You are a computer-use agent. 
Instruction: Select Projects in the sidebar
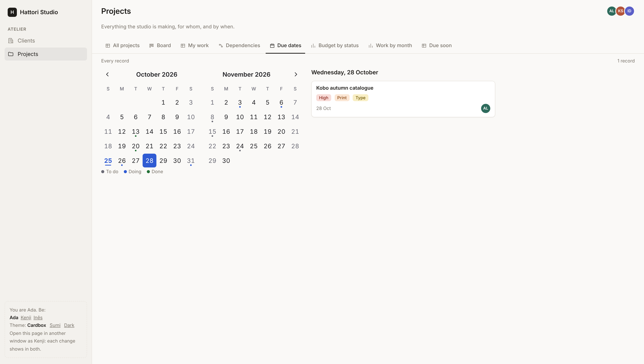click(x=46, y=54)
